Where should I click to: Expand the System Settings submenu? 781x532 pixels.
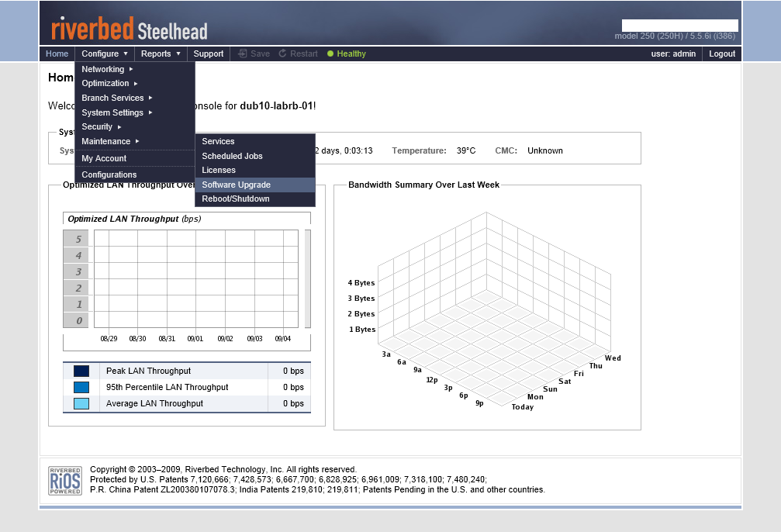[x=135, y=112]
